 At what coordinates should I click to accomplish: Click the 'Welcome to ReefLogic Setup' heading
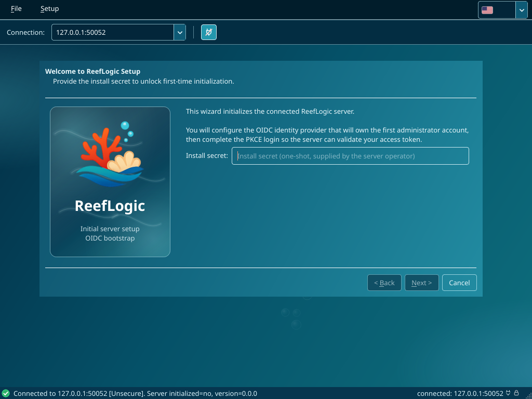[x=92, y=71]
